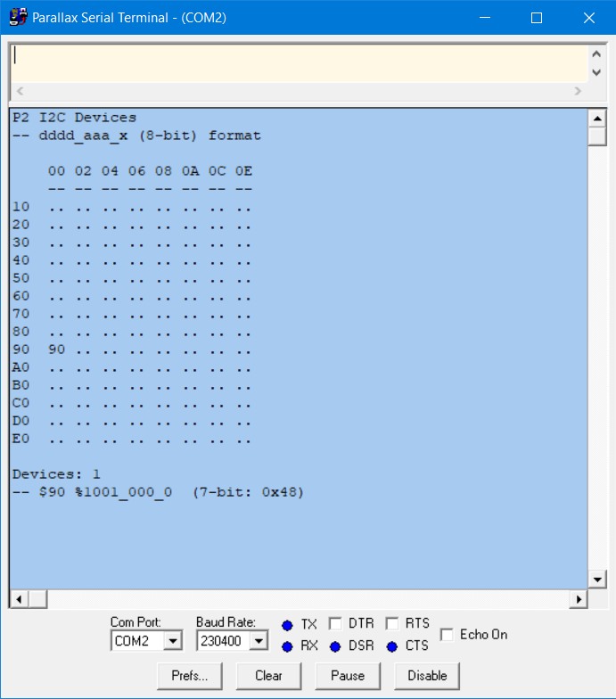This screenshot has height=699, width=616.
Task: Click the '%1001_000_0' binary address text
Action: 123,492
